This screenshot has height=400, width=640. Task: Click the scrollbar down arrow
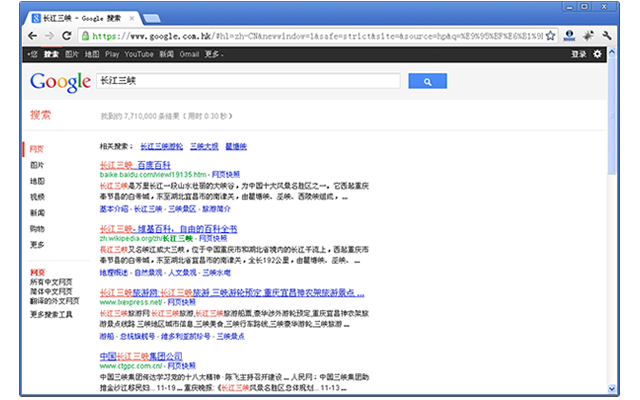[x=611, y=389]
